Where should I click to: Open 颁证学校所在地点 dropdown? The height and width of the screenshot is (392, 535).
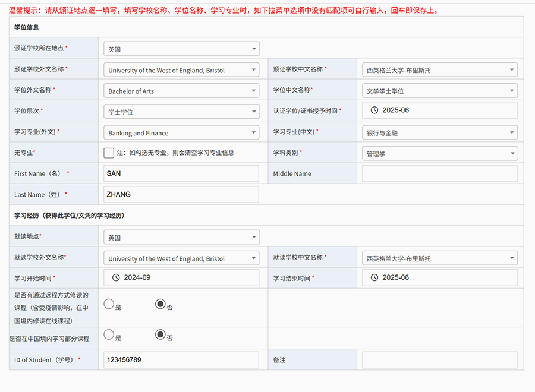click(181, 49)
